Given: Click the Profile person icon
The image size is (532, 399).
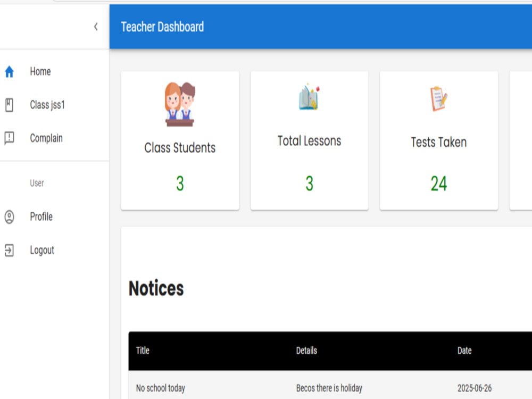Looking at the screenshot, I should point(9,217).
